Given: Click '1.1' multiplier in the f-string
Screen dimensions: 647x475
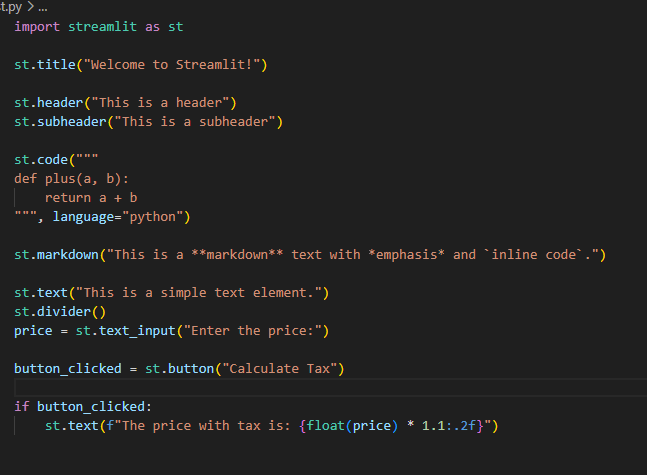Looking at the screenshot, I should [433, 425].
